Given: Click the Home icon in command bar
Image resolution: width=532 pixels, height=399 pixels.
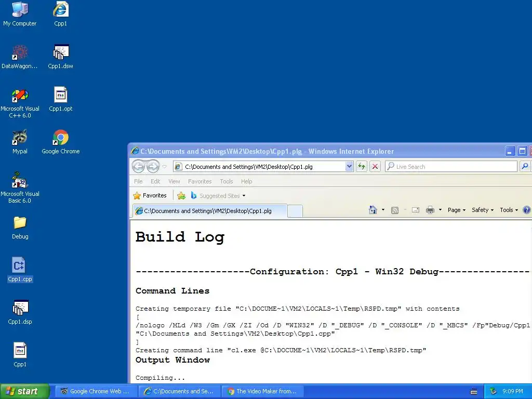Looking at the screenshot, I should pyautogui.click(x=373, y=210).
